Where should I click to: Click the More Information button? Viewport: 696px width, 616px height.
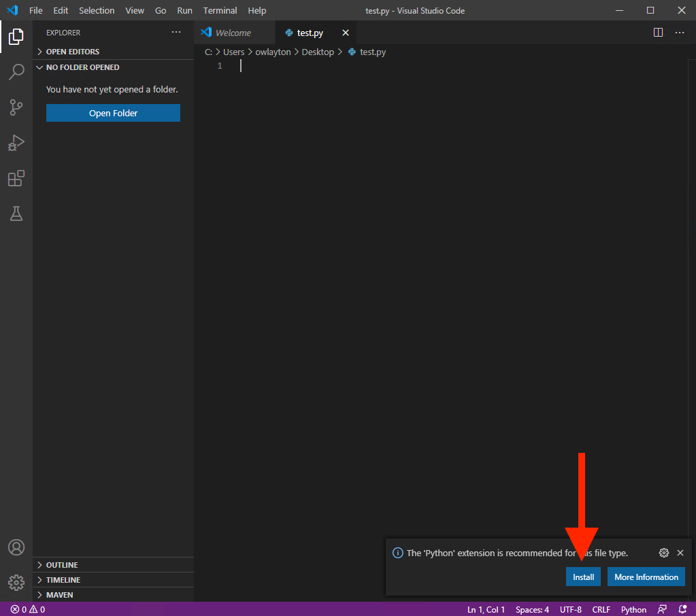click(x=646, y=577)
